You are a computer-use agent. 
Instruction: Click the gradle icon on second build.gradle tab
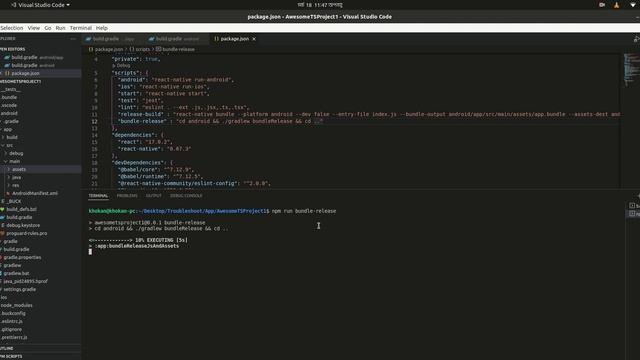[151, 39]
